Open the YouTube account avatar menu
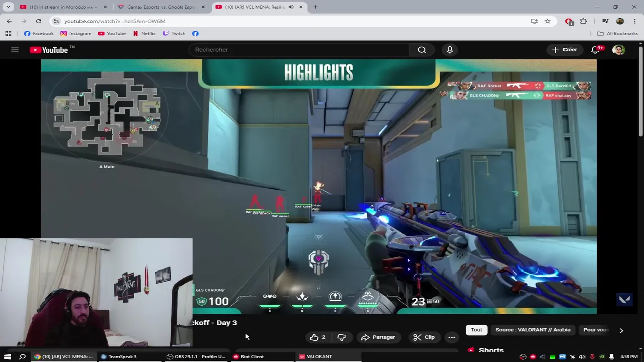This screenshot has width=644, height=362. click(618, 50)
